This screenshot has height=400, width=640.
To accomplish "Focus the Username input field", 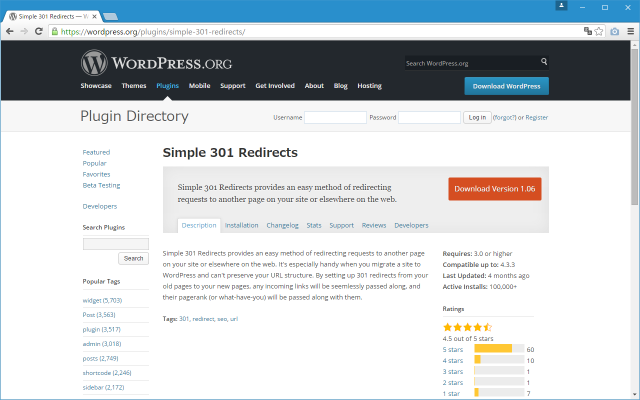I will coord(335,118).
